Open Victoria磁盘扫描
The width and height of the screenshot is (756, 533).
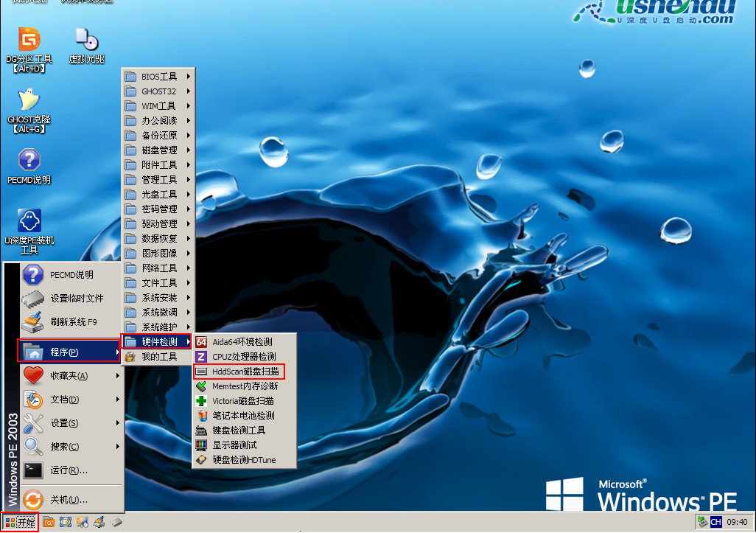pyautogui.click(x=244, y=401)
